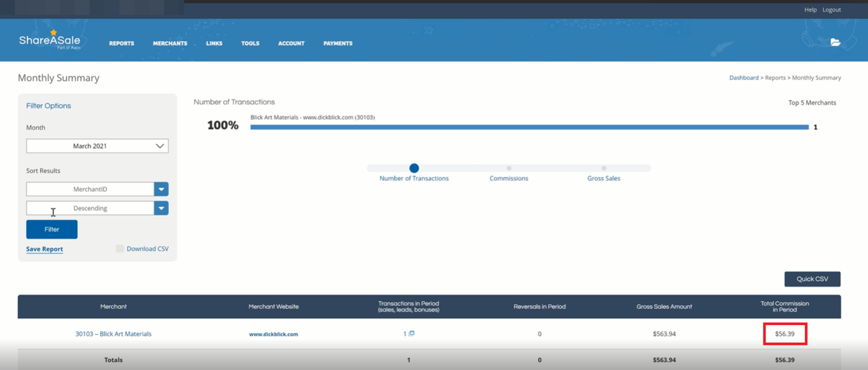
Task: Click the Descending sort order field
Action: click(x=90, y=208)
